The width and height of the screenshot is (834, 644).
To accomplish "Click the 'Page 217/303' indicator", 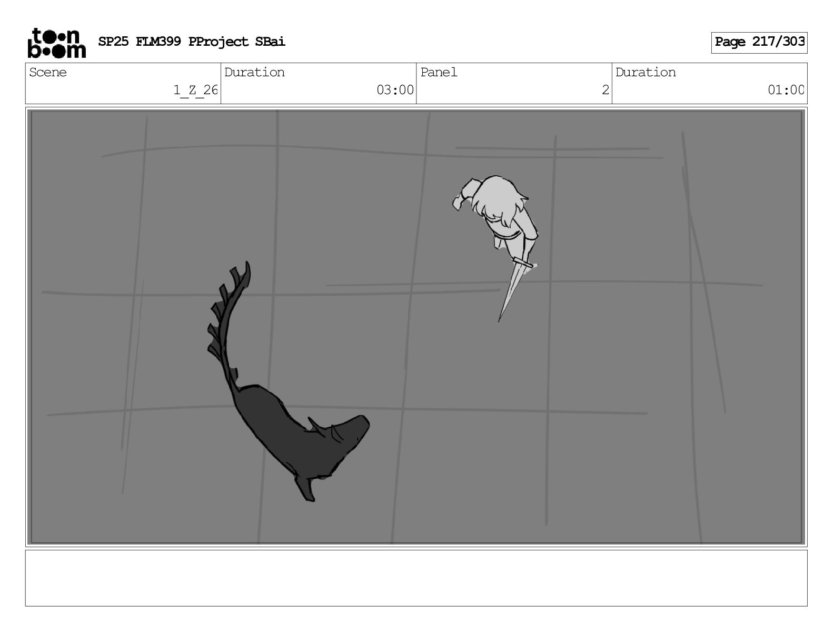I will pyautogui.click(x=759, y=42).
